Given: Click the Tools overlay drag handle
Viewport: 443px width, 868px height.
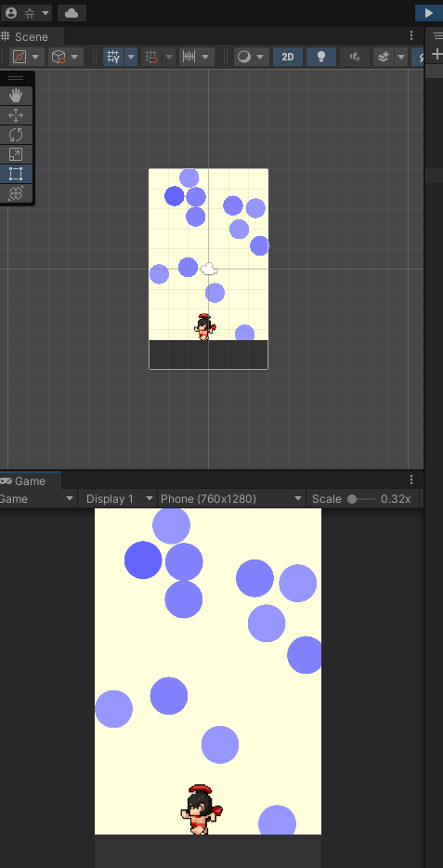Looking at the screenshot, I should pyautogui.click(x=16, y=79).
